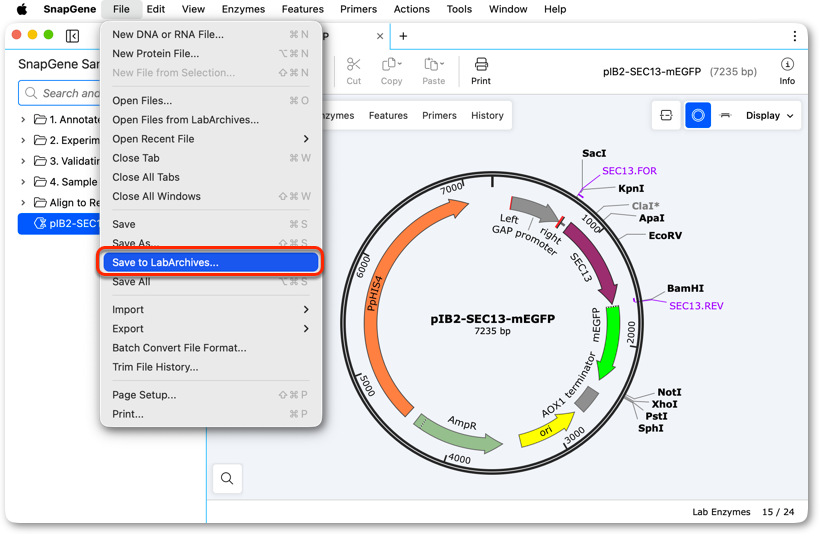Viewport: 819px width, 534px height.
Task: Expand the '4. Sample' folder
Action: tap(23, 182)
